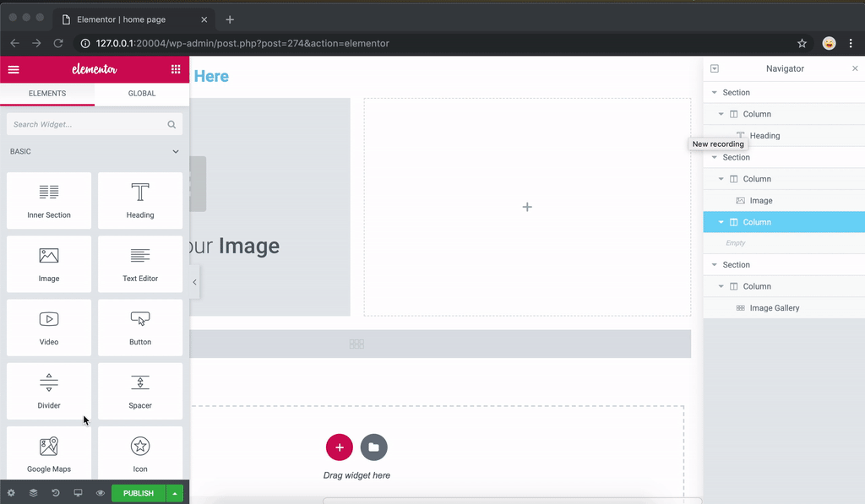Reload the page in the browser
Screen dimensions: 865x504
pyautogui.click(x=58, y=44)
